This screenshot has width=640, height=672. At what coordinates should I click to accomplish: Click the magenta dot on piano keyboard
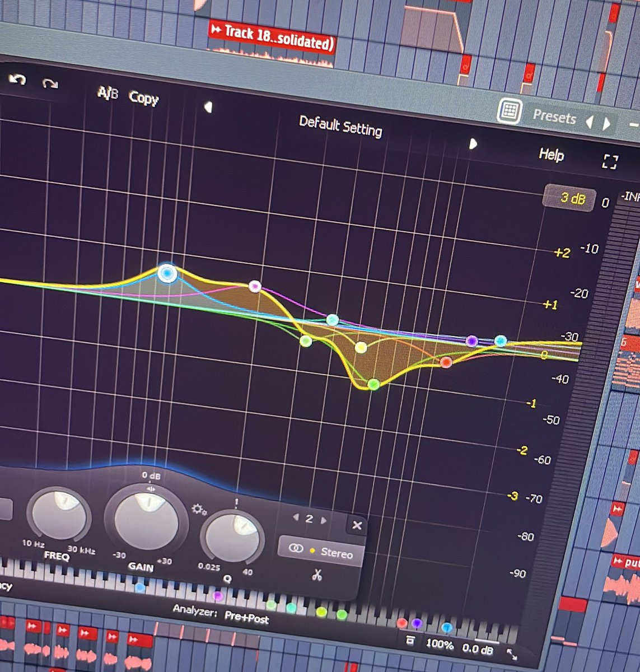coord(218,596)
